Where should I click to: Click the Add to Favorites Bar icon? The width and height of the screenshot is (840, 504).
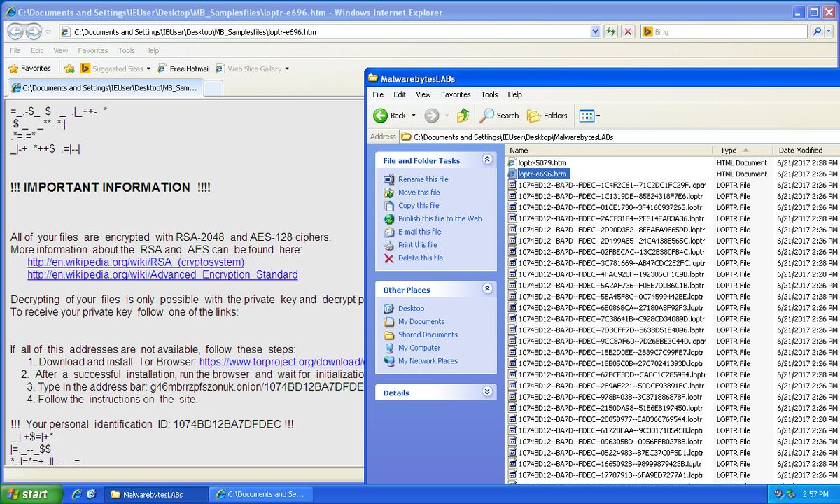(69, 69)
